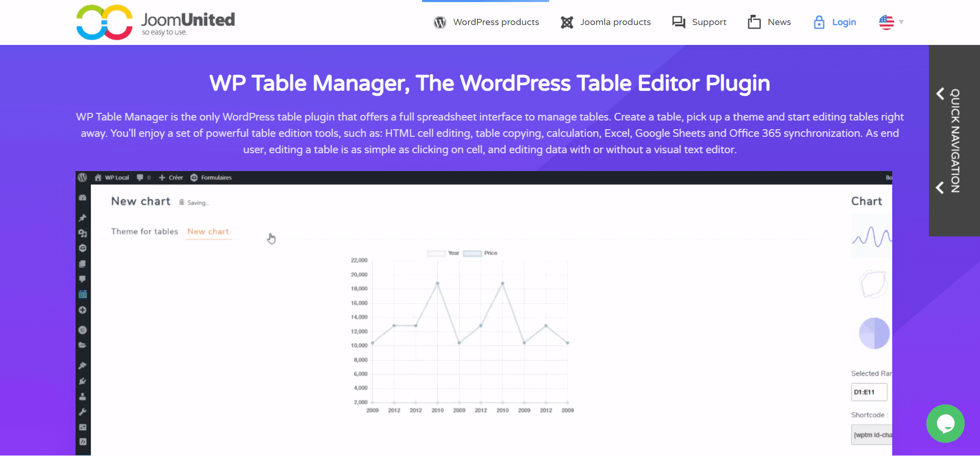This screenshot has width=980, height=456.
Task: Open the JoomUnited logo home link
Action: point(156,22)
